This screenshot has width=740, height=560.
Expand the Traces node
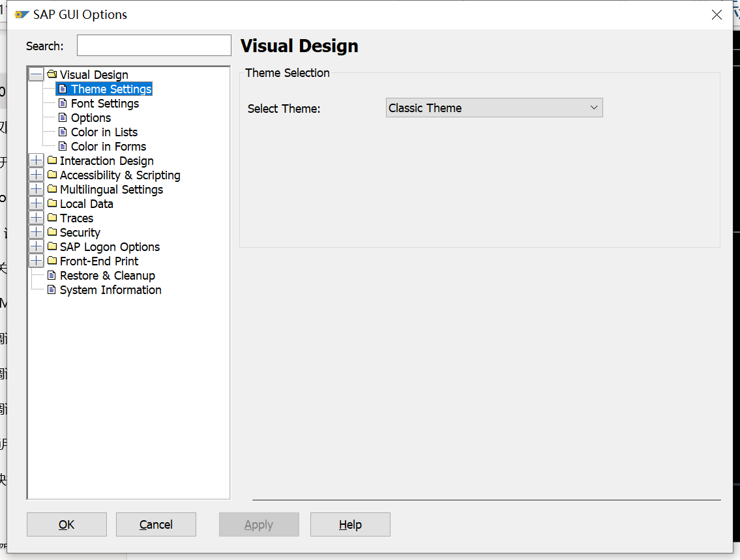coord(37,218)
